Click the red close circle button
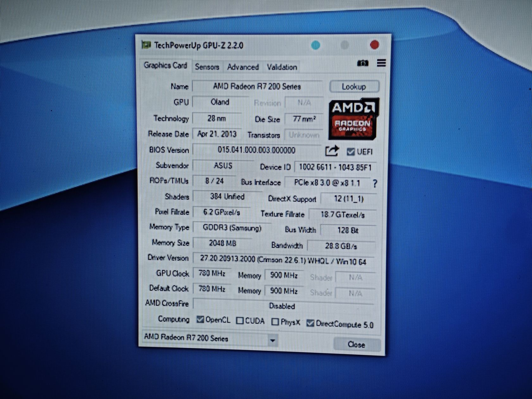Screen dimensions: 532x399 (x=374, y=45)
